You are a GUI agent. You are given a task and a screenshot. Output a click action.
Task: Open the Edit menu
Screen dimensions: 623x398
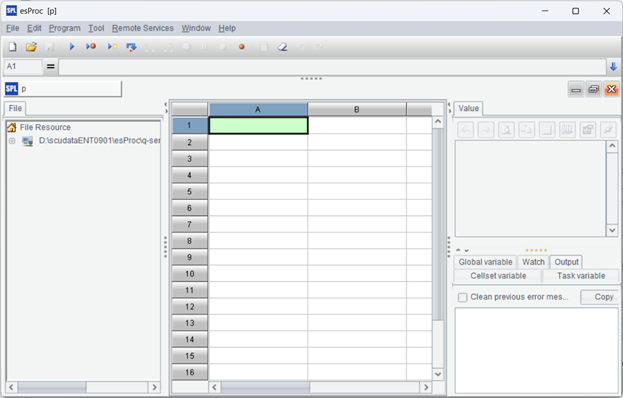(x=34, y=28)
